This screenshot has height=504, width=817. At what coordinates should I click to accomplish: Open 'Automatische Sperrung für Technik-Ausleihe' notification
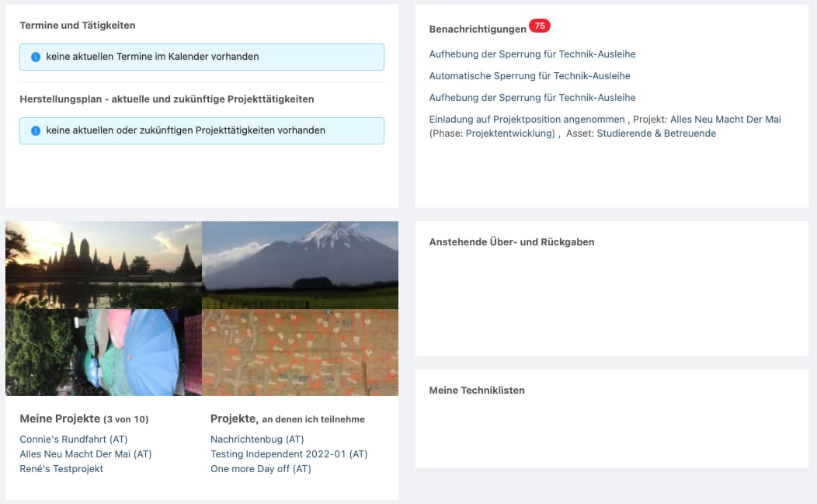(x=529, y=76)
